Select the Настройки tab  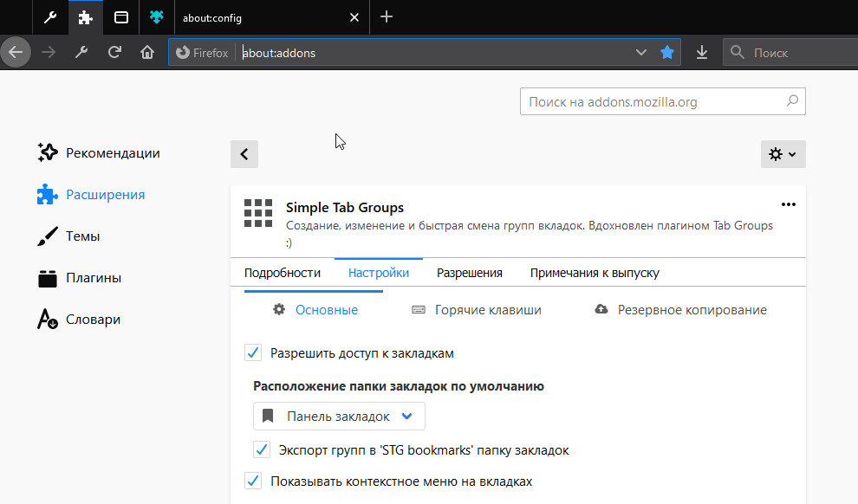379,273
